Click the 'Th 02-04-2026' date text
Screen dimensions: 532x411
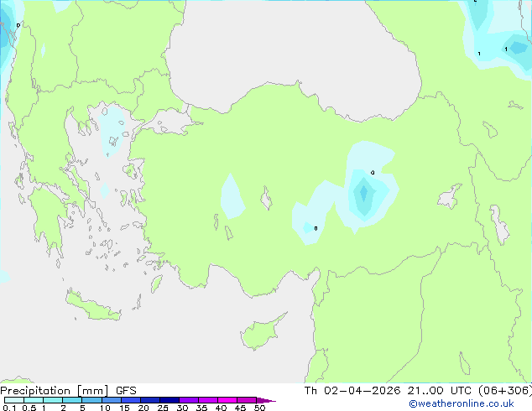tap(352, 391)
